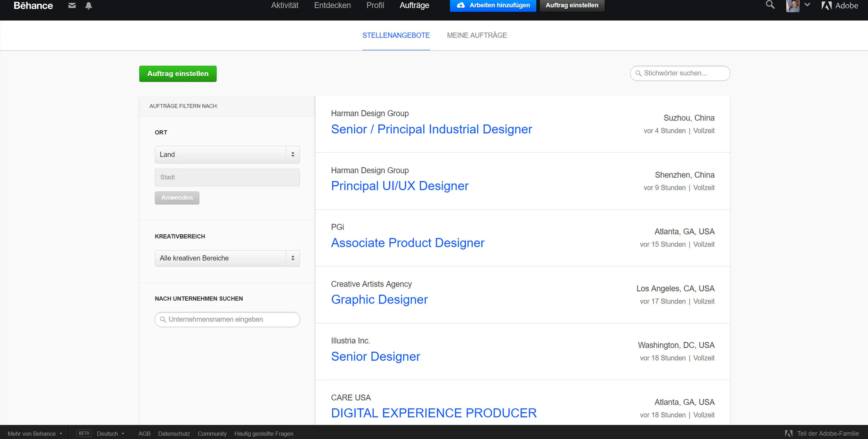
Task: Open the Deutsch language dropdown
Action: coord(111,433)
